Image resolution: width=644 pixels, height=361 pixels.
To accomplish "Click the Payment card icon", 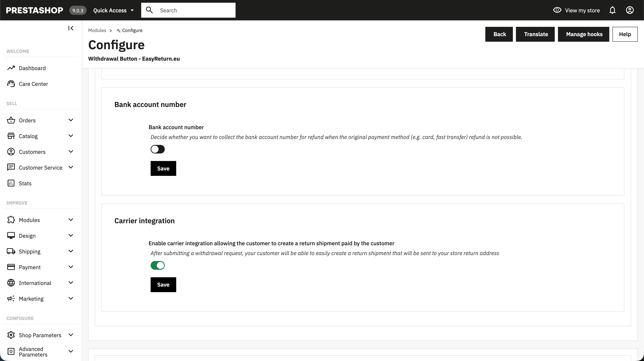I will click(11, 267).
